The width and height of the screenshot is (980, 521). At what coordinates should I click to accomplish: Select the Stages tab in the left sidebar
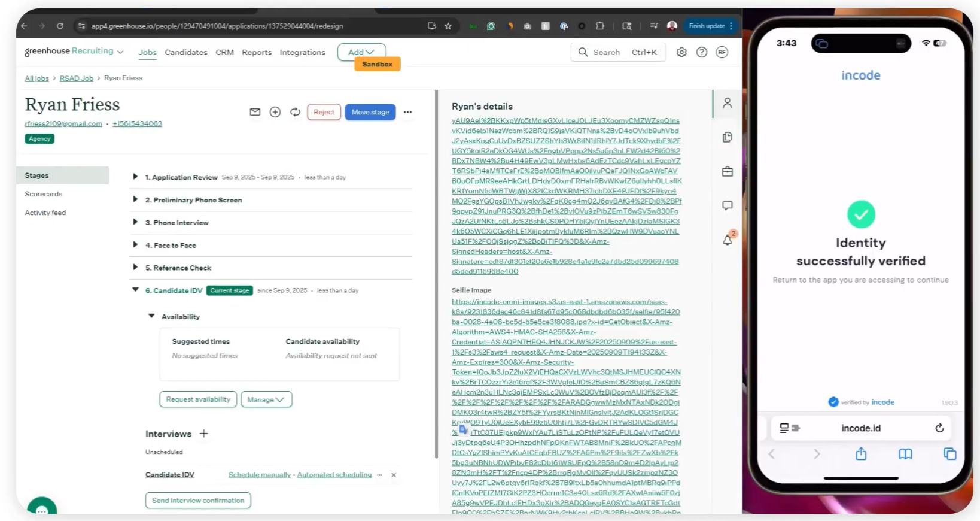tap(63, 175)
